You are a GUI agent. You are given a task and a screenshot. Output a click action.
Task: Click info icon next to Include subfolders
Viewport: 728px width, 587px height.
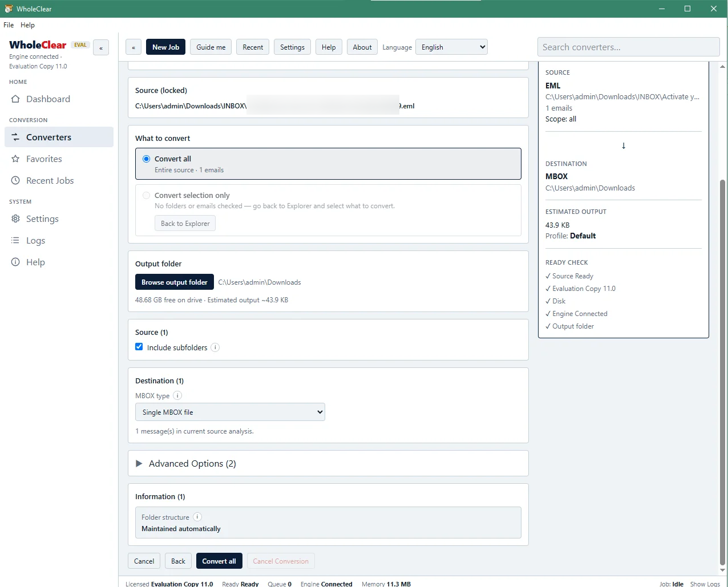(215, 347)
